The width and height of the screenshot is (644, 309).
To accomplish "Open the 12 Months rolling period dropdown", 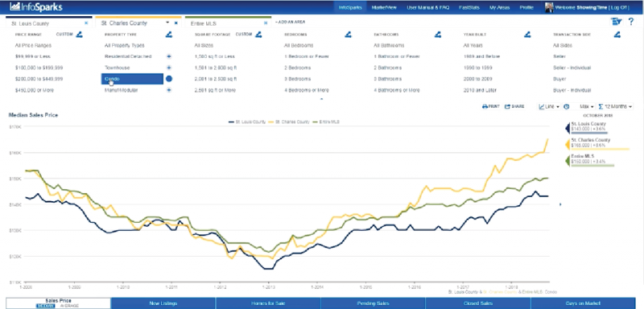I will pos(615,106).
